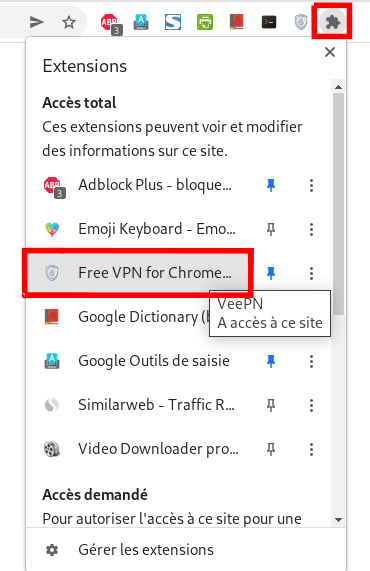Viewport: 370px width, 571px height.
Task: Click the Similarweb toolbar icon
Action: coord(173,22)
